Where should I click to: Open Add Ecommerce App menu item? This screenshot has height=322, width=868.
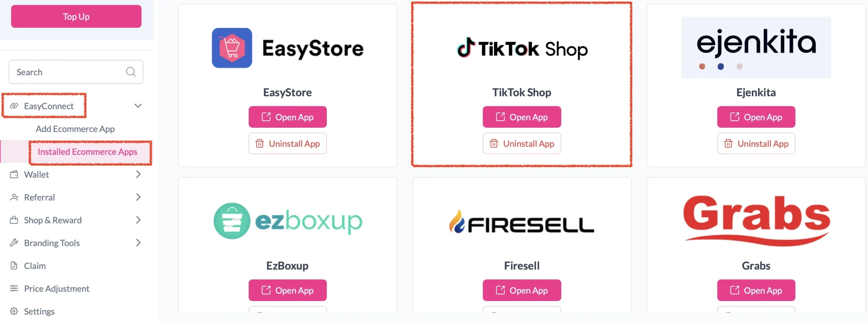(75, 129)
